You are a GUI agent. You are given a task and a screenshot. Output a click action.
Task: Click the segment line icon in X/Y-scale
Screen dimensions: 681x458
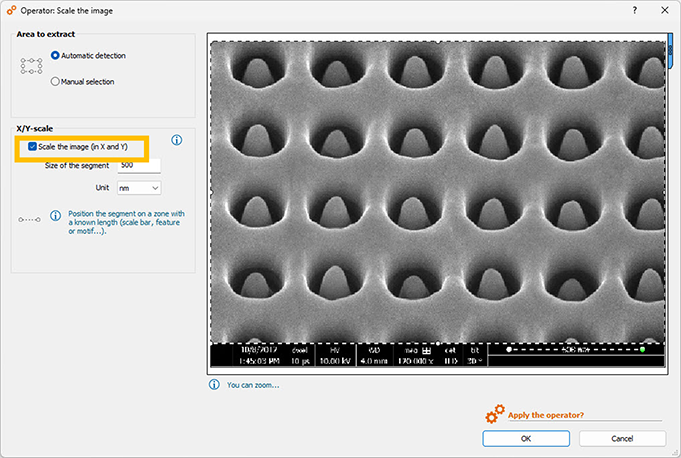[29, 219]
